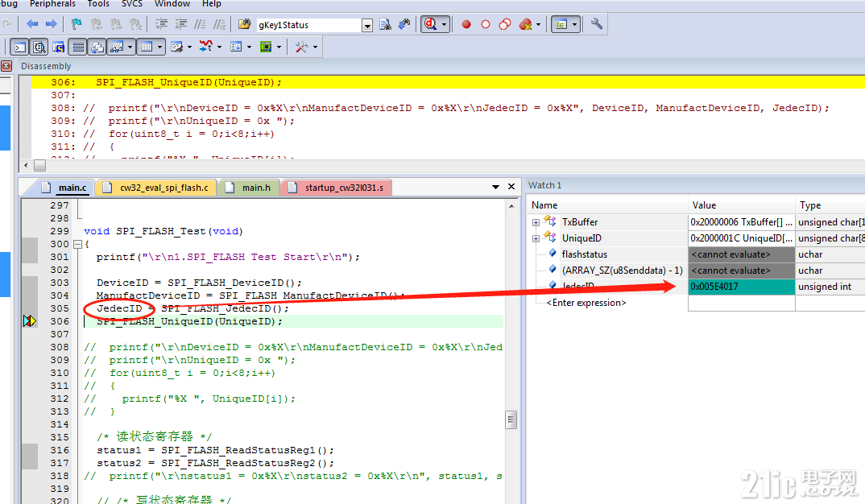865x504 pixels.
Task: Switch to the cw32_eval_spi_flash.c tab
Action: coord(156,188)
